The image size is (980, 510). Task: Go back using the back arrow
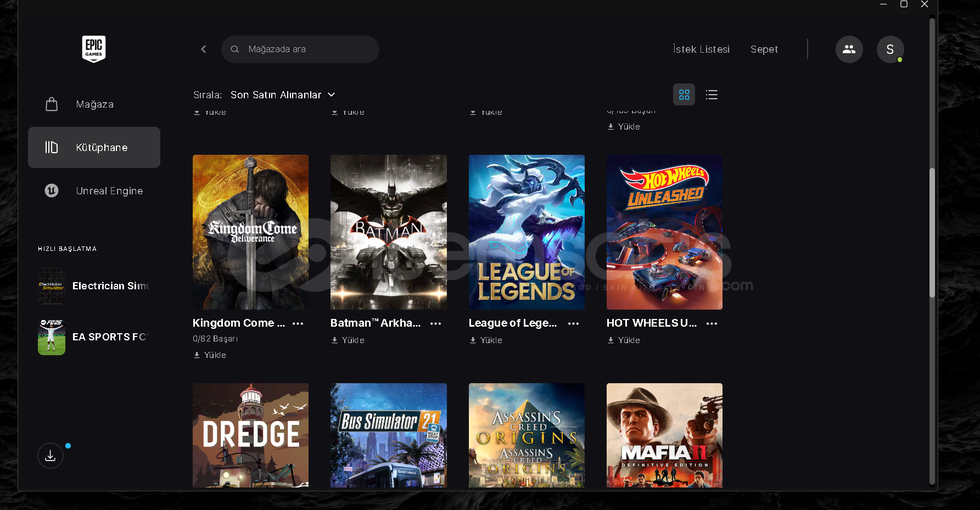(204, 49)
